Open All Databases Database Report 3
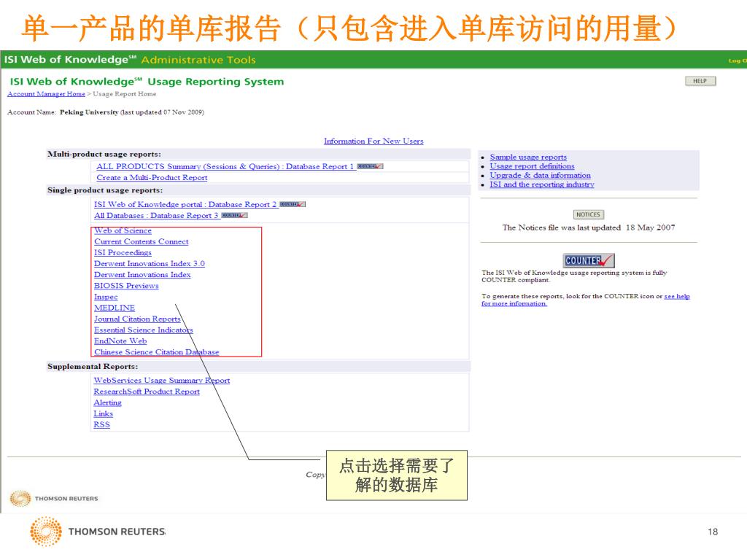This screenshot has width=747, height=560. pyautogui.click(x=156, y=216)
